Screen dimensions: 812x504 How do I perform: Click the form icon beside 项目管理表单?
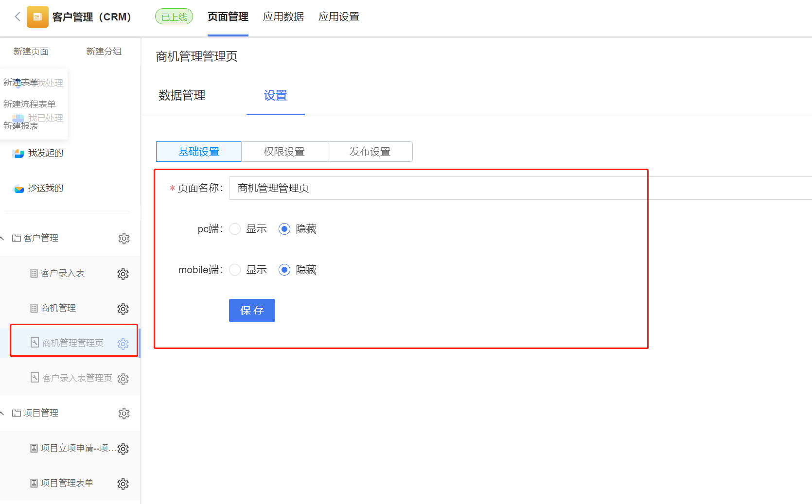[x=34, y=483]
